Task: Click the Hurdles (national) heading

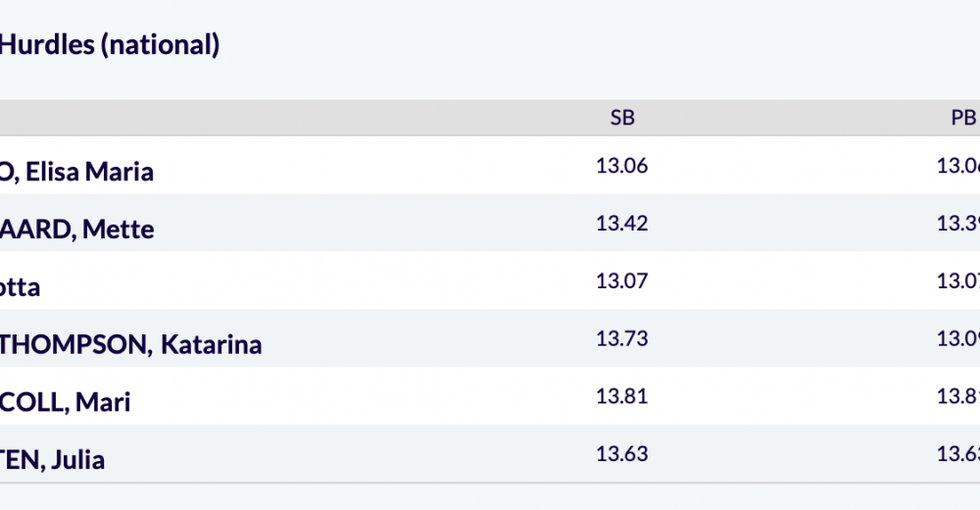Action: [x=110, y=44]
